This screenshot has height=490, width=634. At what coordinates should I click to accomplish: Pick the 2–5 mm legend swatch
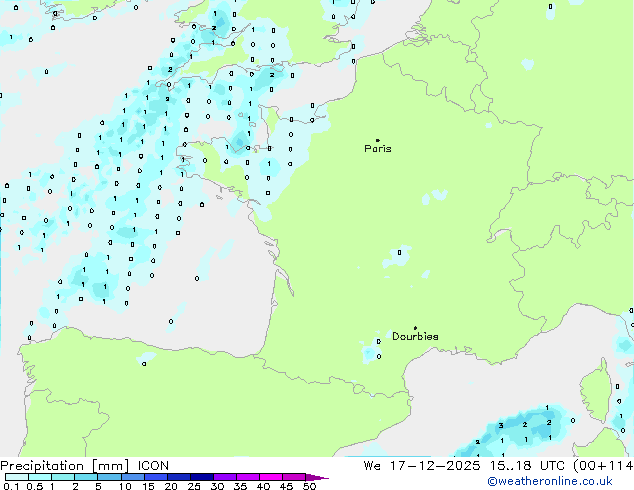pyautogui.click(x=86, y=477)
